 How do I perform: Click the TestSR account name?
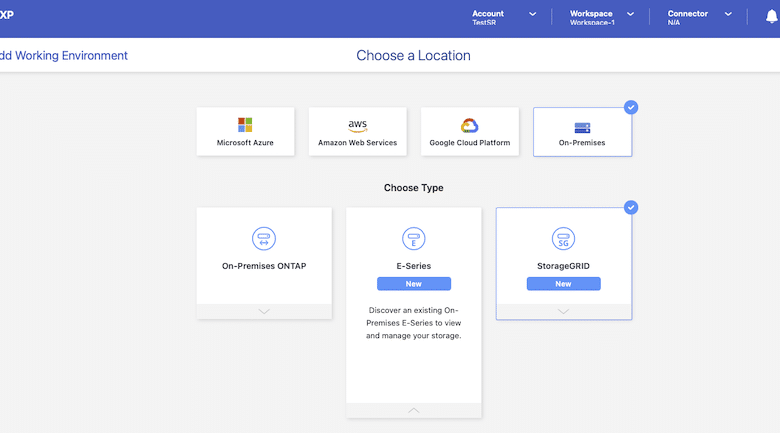point(484,22)
